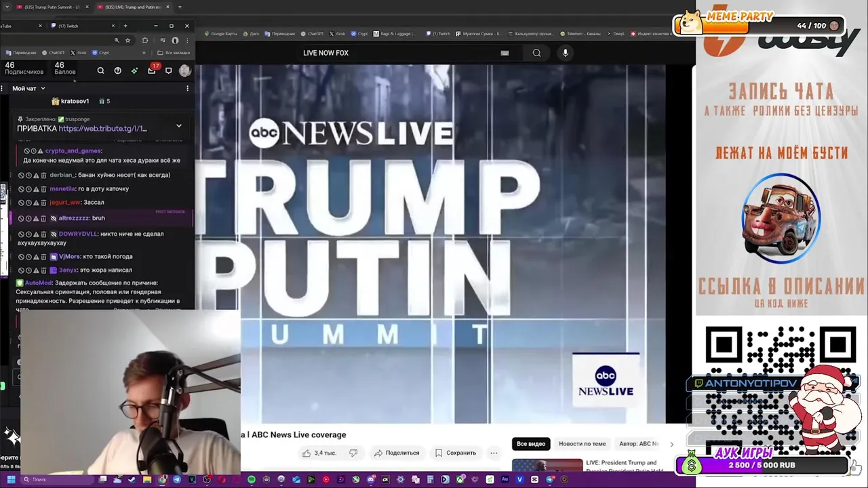Select the Все видео chip

pyautogui.click(x=531, y=444)
